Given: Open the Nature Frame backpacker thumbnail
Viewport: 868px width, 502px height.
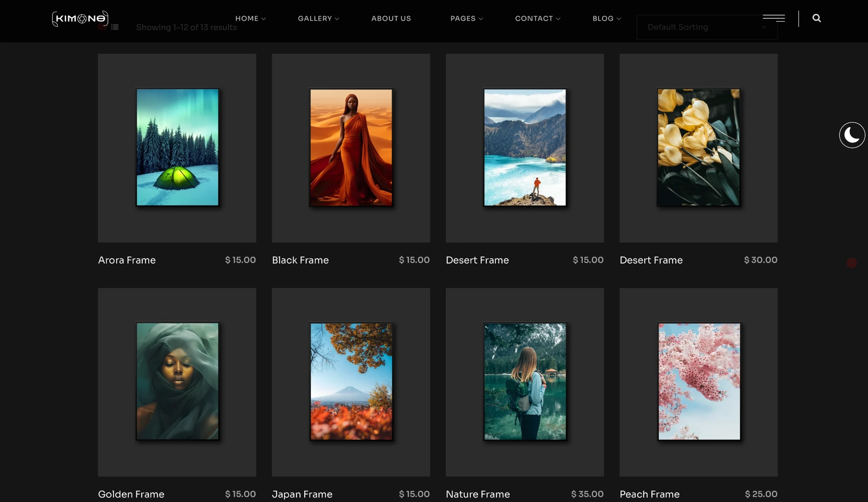Looking at the screenshot, I should (x=524, y=381).
